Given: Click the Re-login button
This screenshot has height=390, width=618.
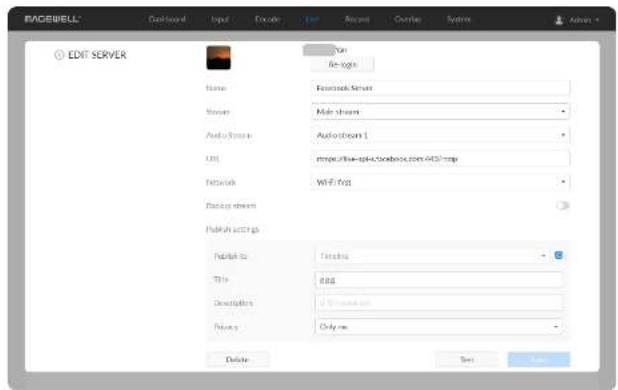Looking at the screenshot, I should pyautogui.click(x=342, y=65).
